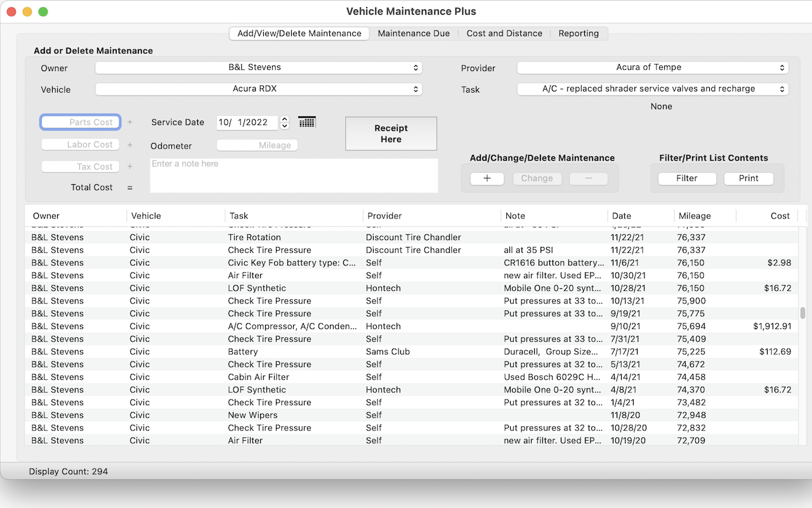The height and width of the screenshot is (508, 812).
Task: Click the minus button to delete maintenance
Action: pos(588,178)
